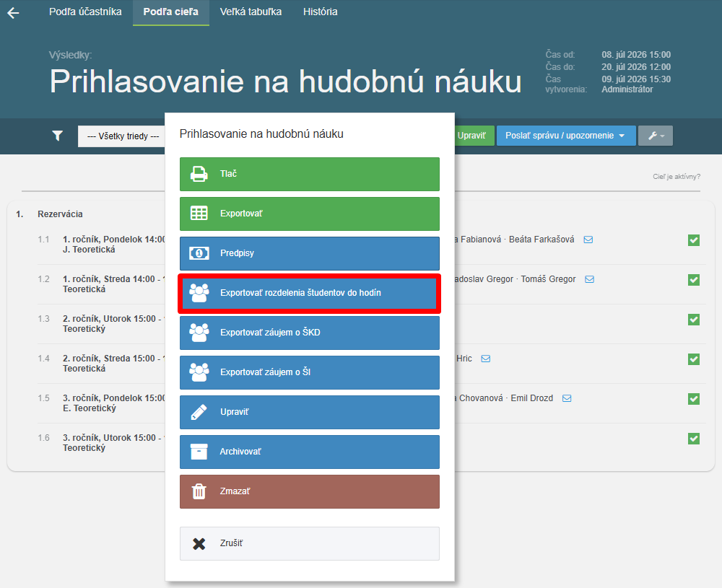Click row 1. ročník, Pondelok 14:00
722x588 pixels.
pyautogui.click(x=114, y=245)
